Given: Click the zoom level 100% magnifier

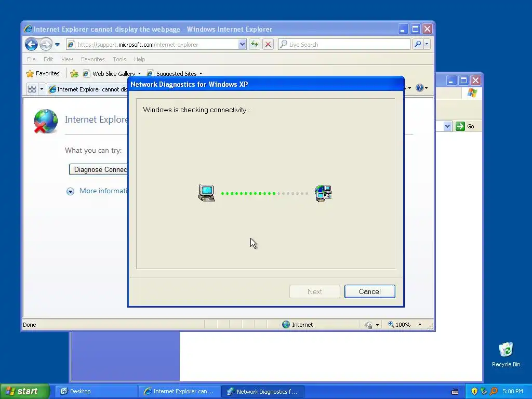Looking at the screenshot, I should coord(391,324).
